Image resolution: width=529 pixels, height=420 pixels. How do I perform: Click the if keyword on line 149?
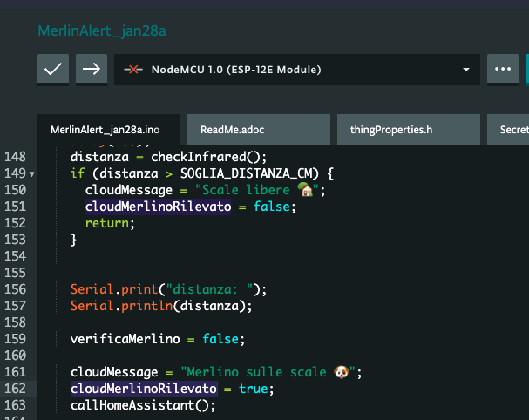[x=78, y=173]
